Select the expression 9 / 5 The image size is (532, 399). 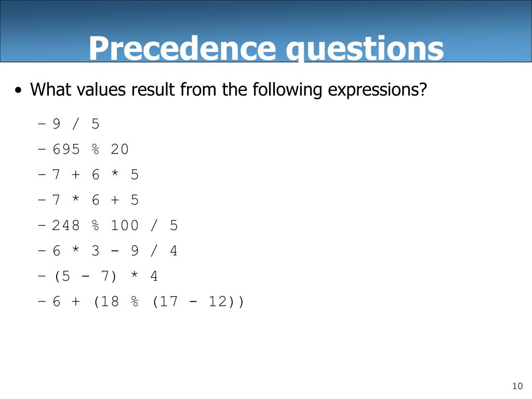pyautogui.click(x=76, y=124)
